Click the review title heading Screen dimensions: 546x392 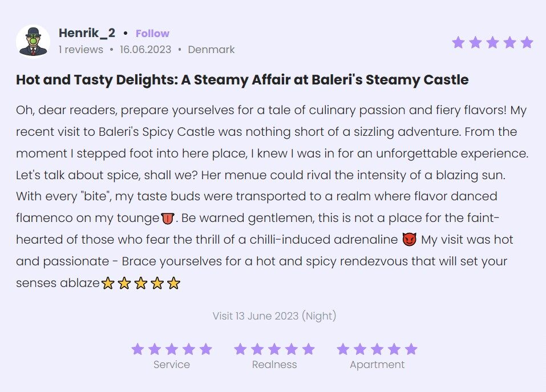point(242,80)
